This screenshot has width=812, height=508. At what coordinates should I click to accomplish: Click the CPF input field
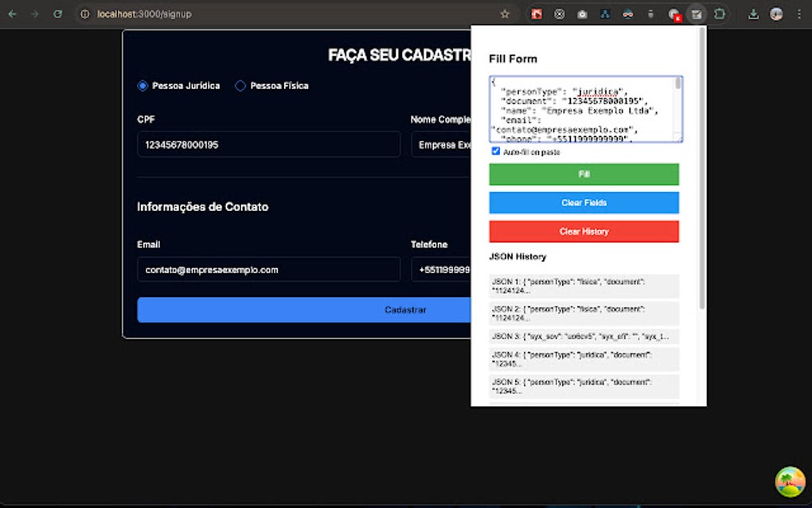coord(268,144)
